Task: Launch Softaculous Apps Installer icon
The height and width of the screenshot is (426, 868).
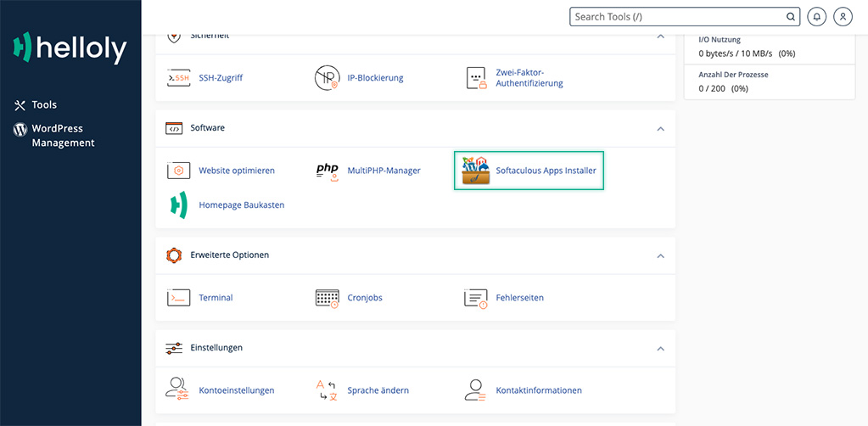Action: pos(476,171)
